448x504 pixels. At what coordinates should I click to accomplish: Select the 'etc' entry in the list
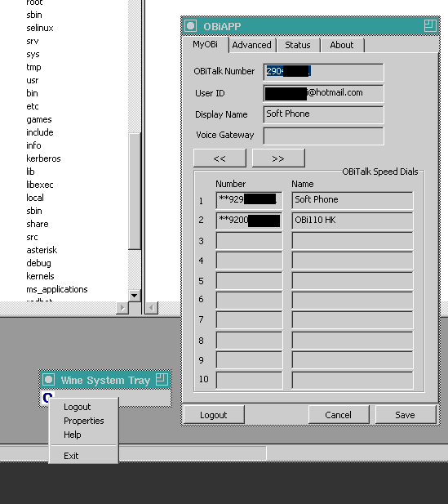33,106
